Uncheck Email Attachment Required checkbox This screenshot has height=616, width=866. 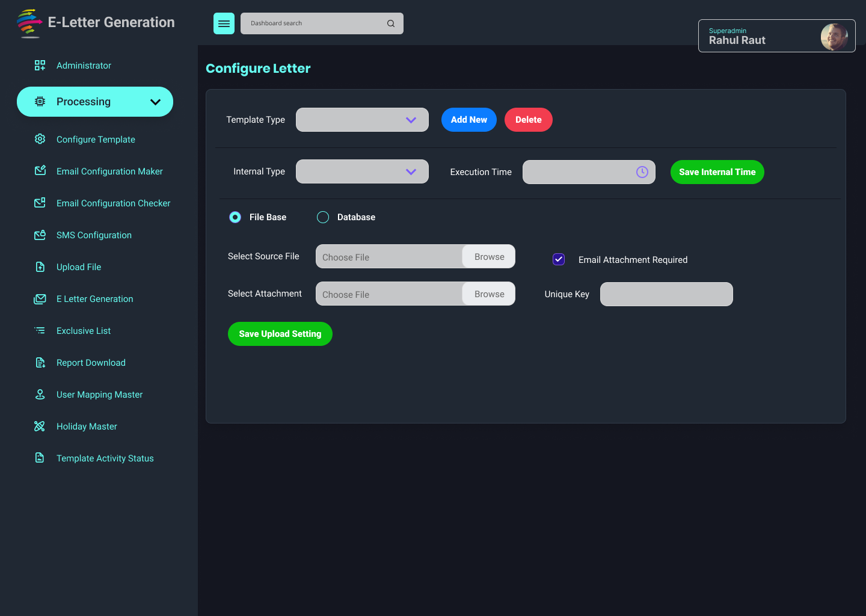pos(559,259)
